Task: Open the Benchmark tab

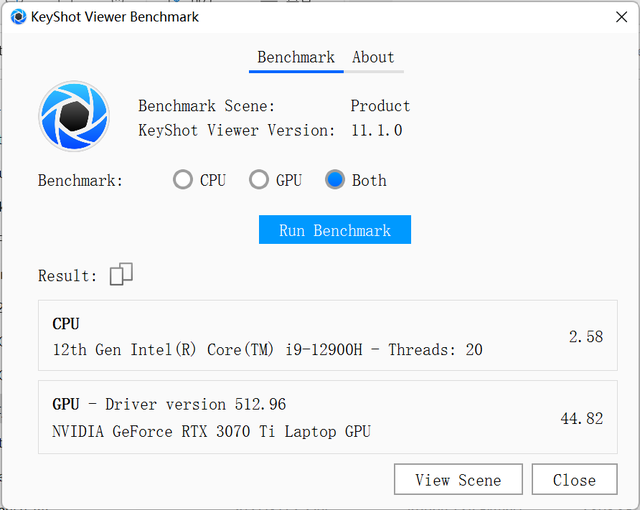Action: click(295, 58)
